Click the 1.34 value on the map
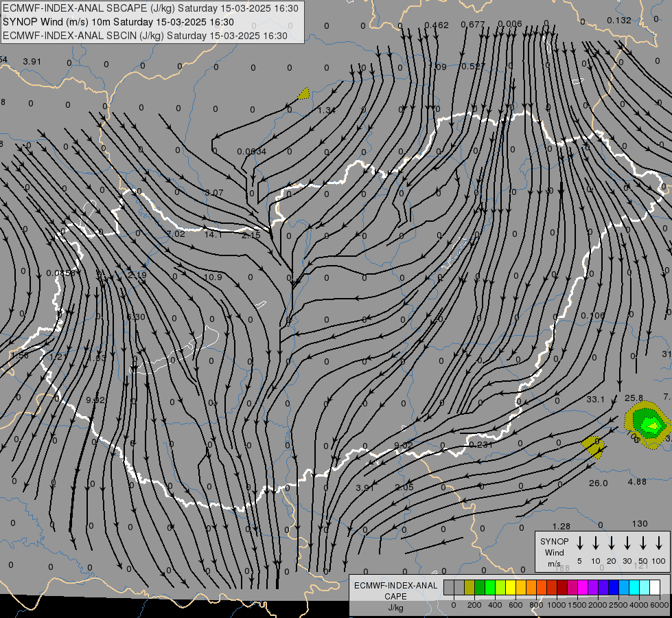Image resolution: width=672 pixels, height=618 pixels. point(326,111)
